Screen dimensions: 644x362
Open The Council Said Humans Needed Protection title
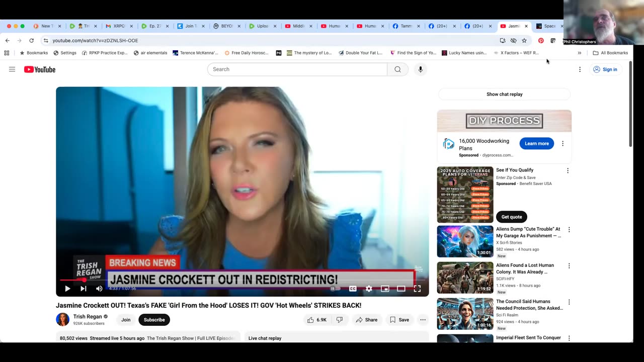click(x=529, y=305)
